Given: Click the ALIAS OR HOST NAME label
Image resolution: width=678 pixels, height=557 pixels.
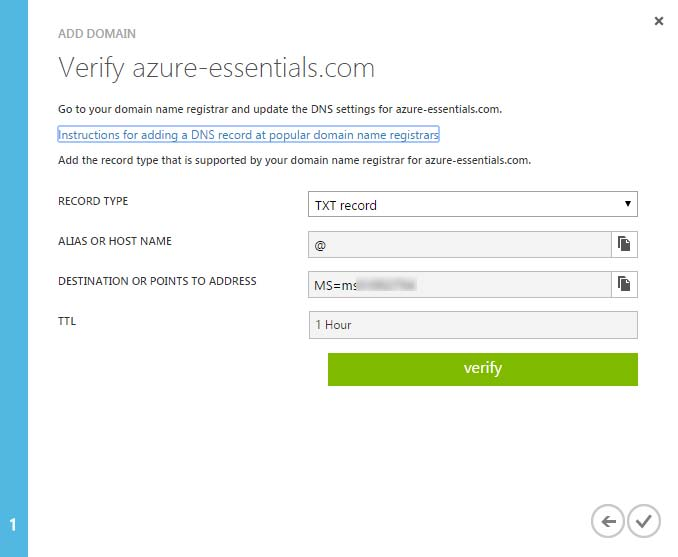Looking at the screenshot, I should pos(114,241).
